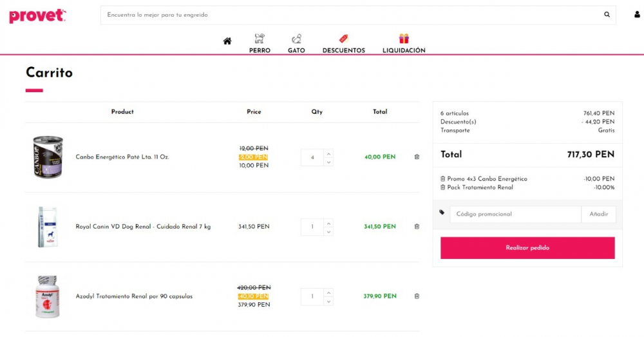Open the user account icon
Screen dimensions: 644x337
pos(637,14)
